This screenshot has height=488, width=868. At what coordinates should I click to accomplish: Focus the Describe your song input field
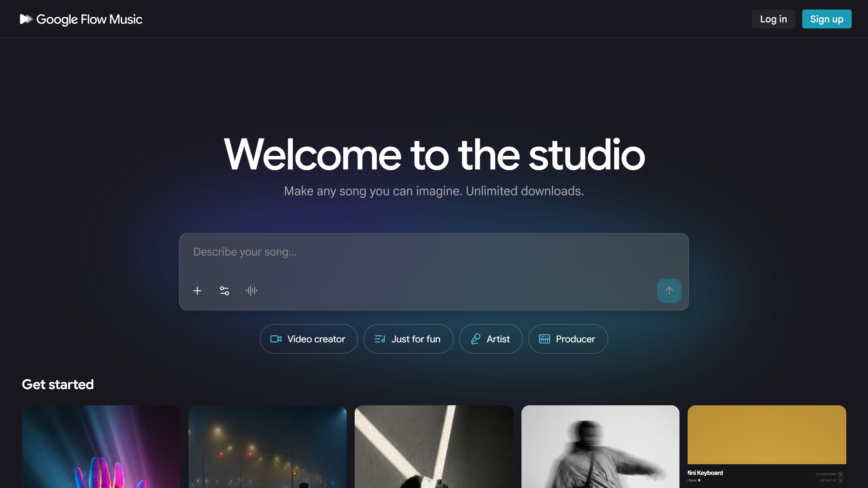coord(434,252)
